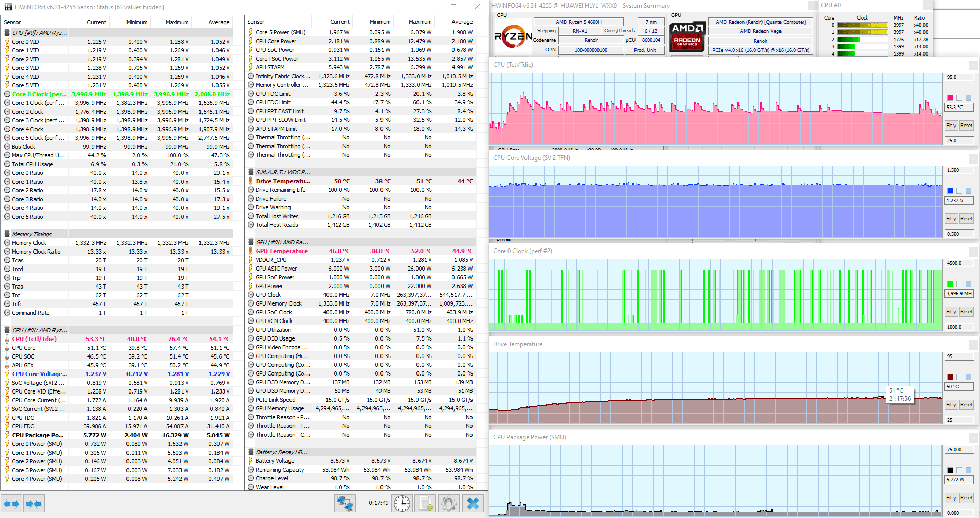
Task: Click the AMD Radeon Graphics logo
Action: click(687, 37)
